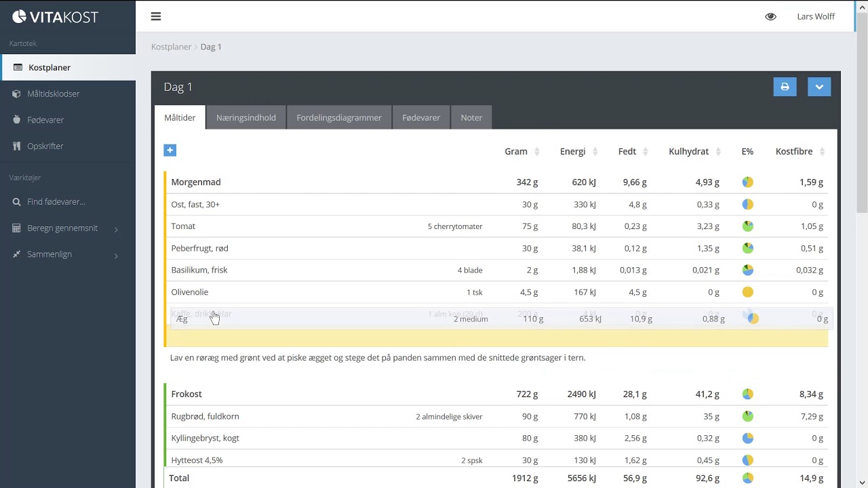868x488 pixels.
Task: Click the print button icon
Action: (x=785, y=87)
